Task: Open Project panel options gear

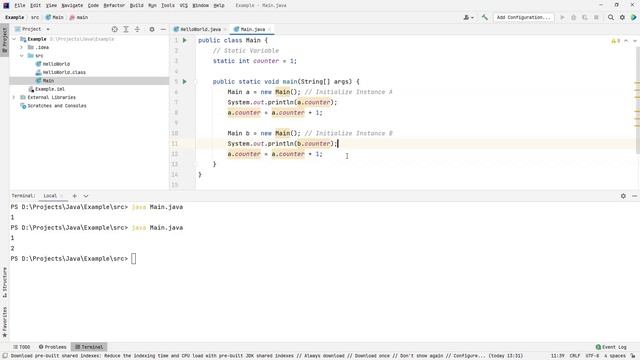Action: [152, 29]
